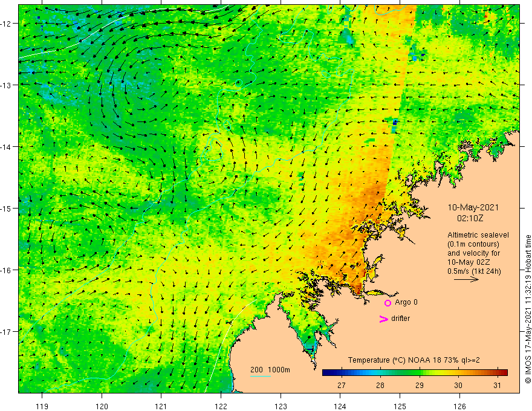This screenshot has height=411, width=532.
Task: Click the 0.5m/s velocity scale arrow
Action: tap(467, 279)
